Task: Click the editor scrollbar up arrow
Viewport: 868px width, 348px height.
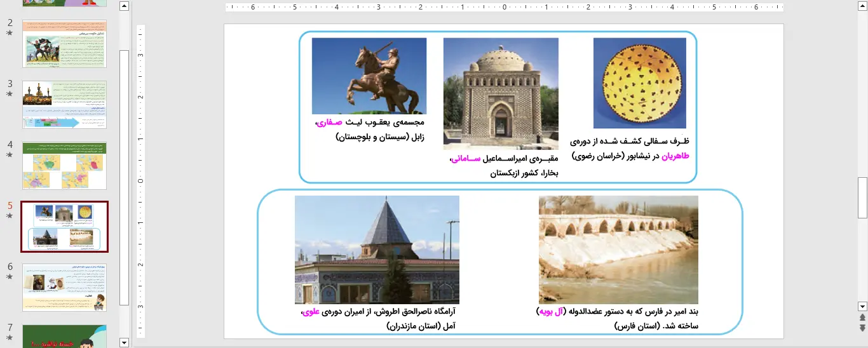Action: (x=862, y=6)
